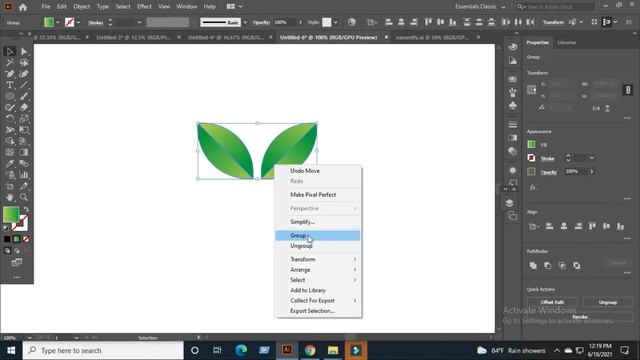Click the Ungroup quick action button
This screenshot has height=360, width=640.
608,302
